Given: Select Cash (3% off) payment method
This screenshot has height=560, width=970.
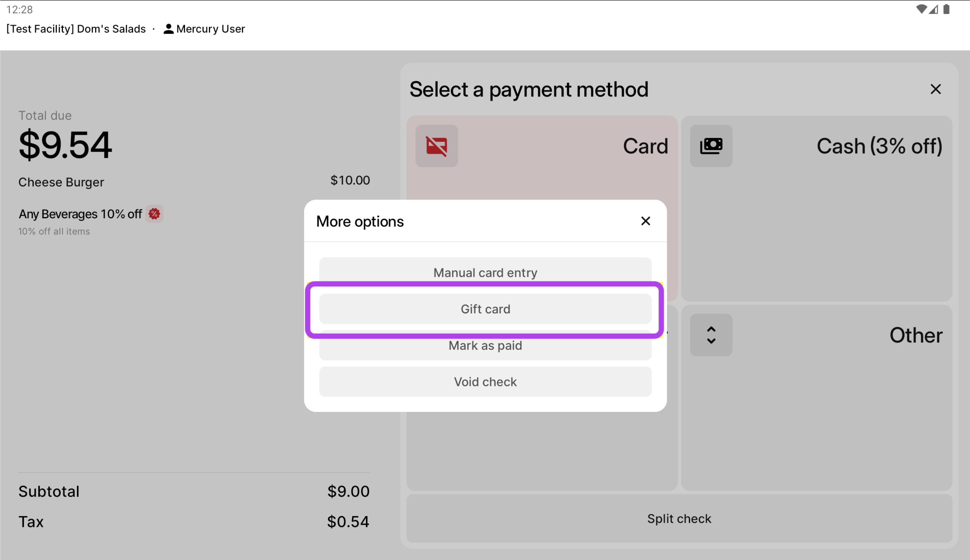Looking at the screenshot, I should tap(816, 208).
